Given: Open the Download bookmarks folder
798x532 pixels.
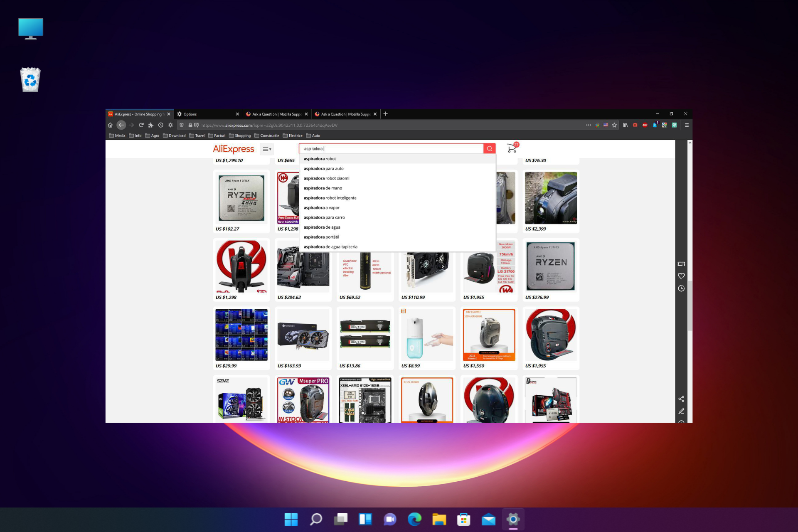Looking at the screenshot, I should [174, 135].
